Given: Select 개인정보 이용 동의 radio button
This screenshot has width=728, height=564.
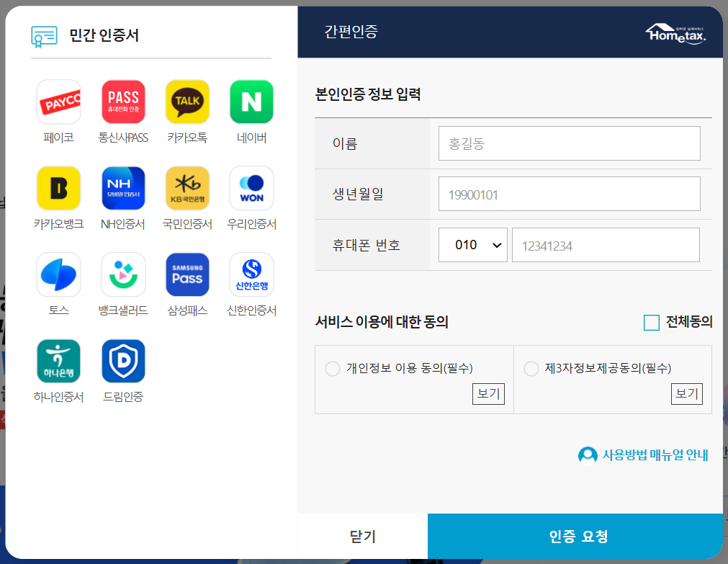Looking at the screenshot, I should [332, 368].
